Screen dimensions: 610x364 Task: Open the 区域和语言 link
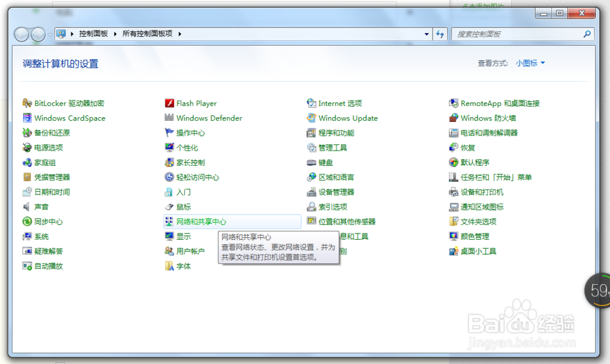(337, 177)
